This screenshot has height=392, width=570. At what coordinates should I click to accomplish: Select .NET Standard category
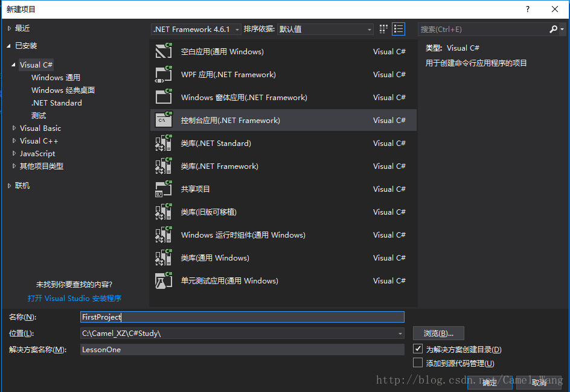(56, 103)
